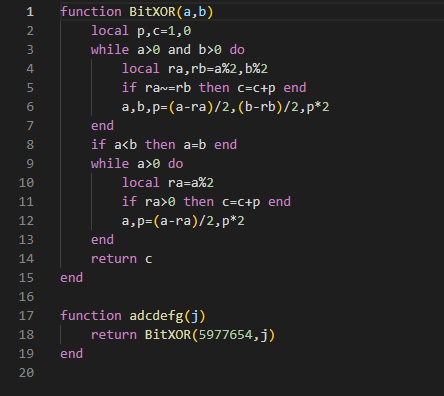This screenshot has width=444, height=396.
Task: Click 'while a>0 and b>0 do' text
Action: click(x=168, y=50)
